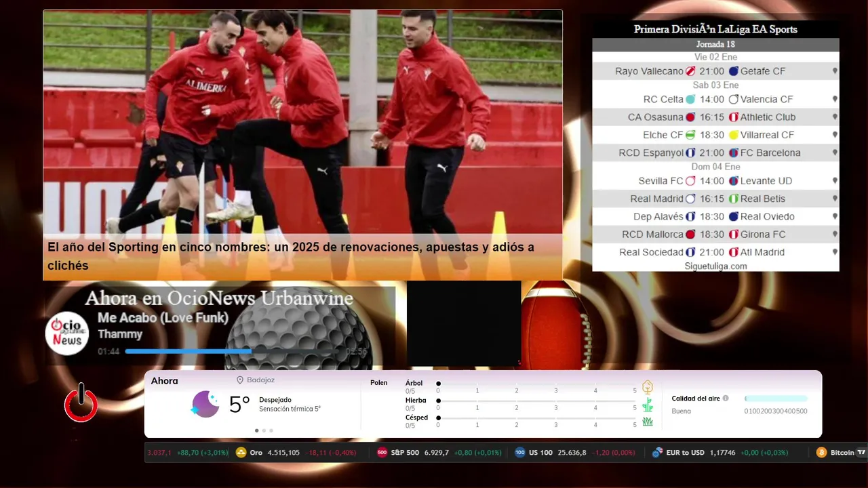Click the 'Dom 04 Ene' date row
This screenshot has height=488, width=868.
coord(715,167)
